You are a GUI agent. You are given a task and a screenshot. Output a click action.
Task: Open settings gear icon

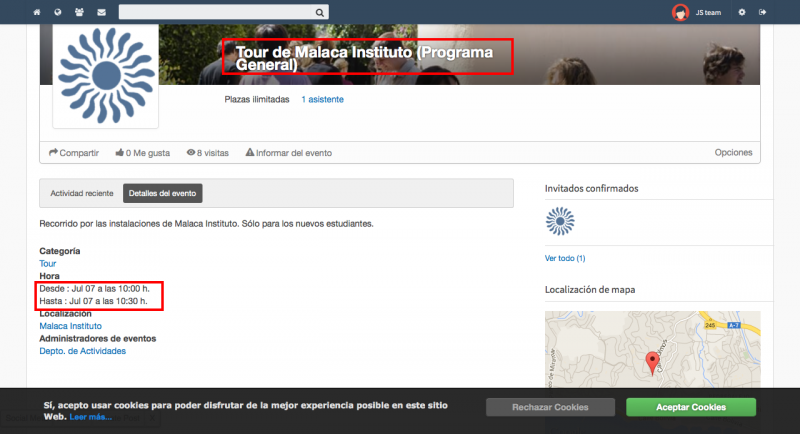(742, 12)
